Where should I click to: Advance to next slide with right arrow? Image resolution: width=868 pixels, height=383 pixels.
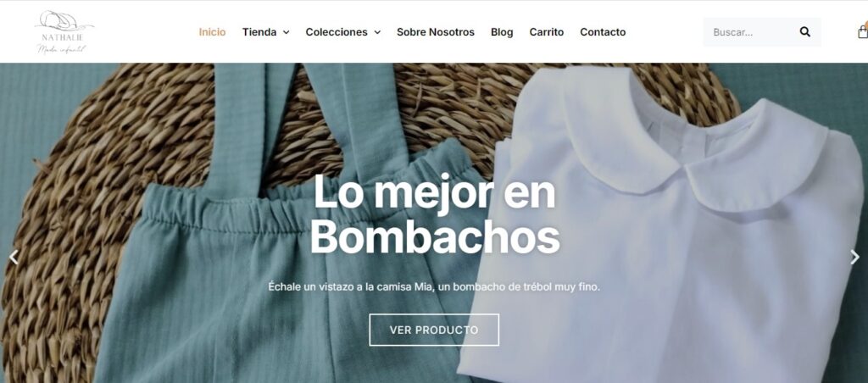coord(854,257)
